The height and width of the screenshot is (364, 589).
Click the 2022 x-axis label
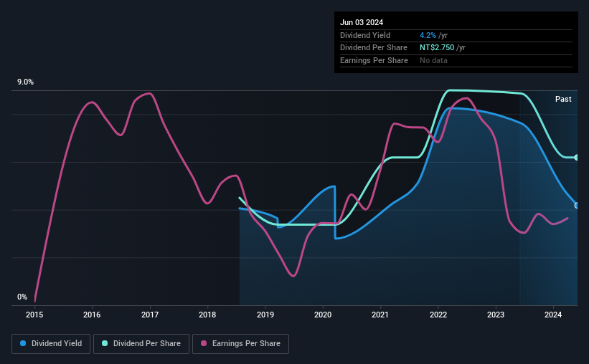click(x=438, y=315)
